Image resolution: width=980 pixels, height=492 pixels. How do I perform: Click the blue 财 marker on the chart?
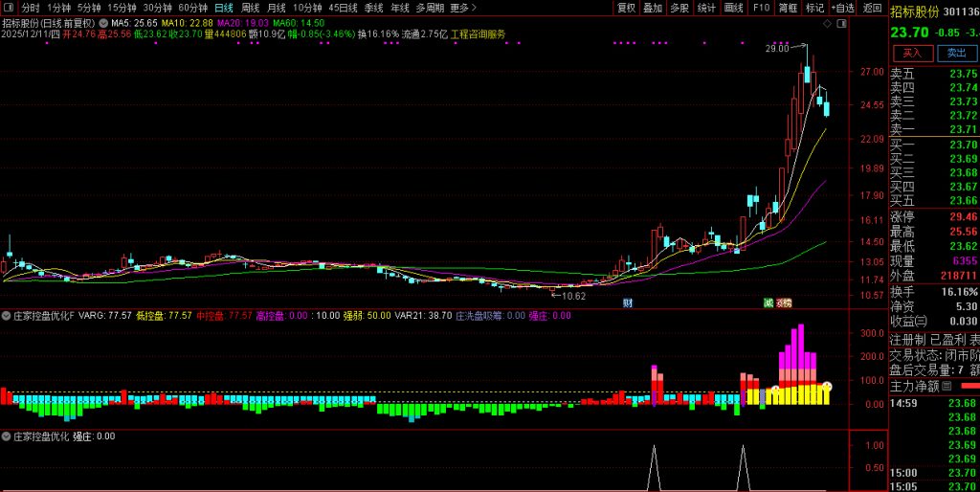pyautogui.click(x=628, y=303)
